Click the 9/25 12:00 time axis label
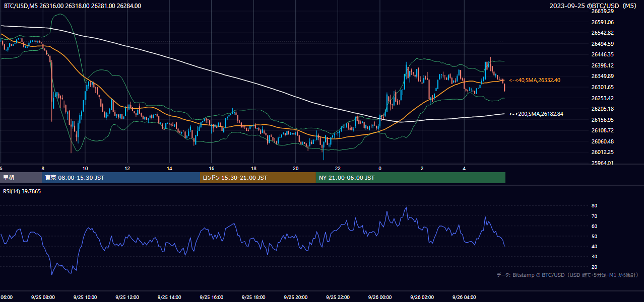644x302 pixels. [127, 297]
